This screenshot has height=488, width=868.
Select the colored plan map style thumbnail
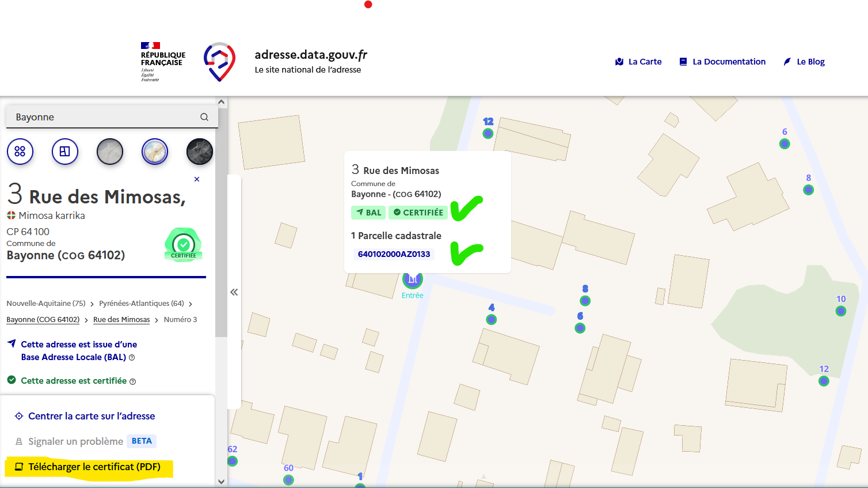[x=155, y=152]
